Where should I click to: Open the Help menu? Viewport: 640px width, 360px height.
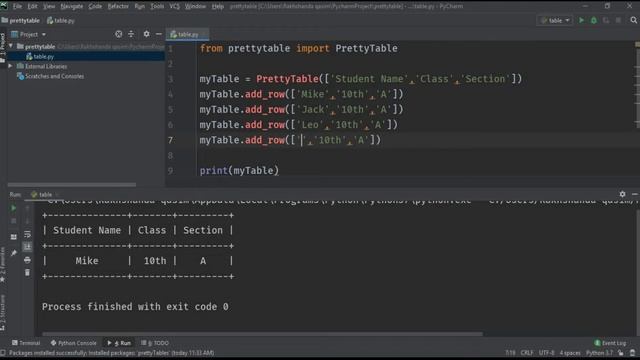click(x=218, y=6)
